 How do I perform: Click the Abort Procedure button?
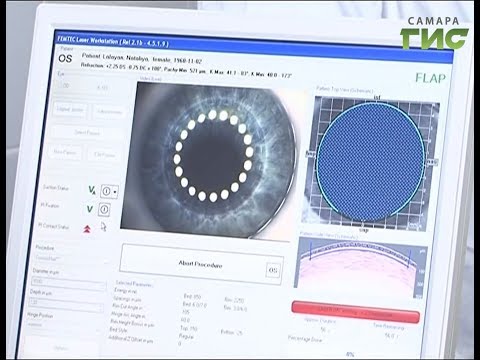pos(201,264)
